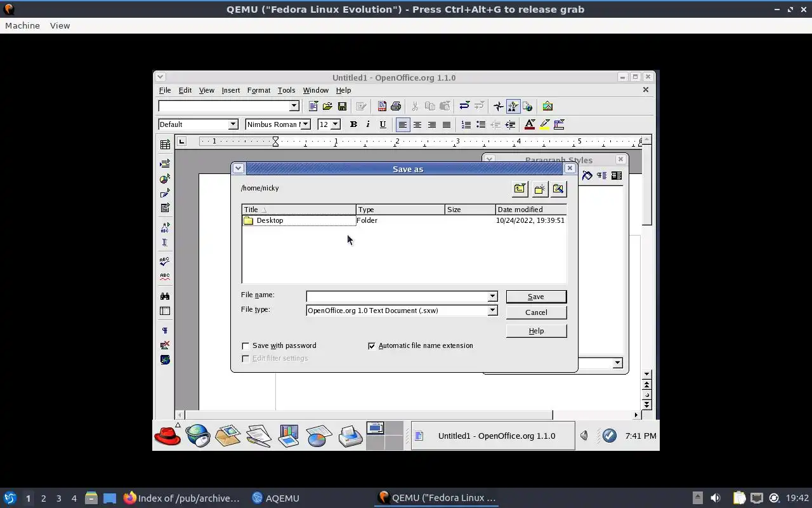812x508 pixels.
Task: Select Justified alignment icon
Action: point(446,124)
